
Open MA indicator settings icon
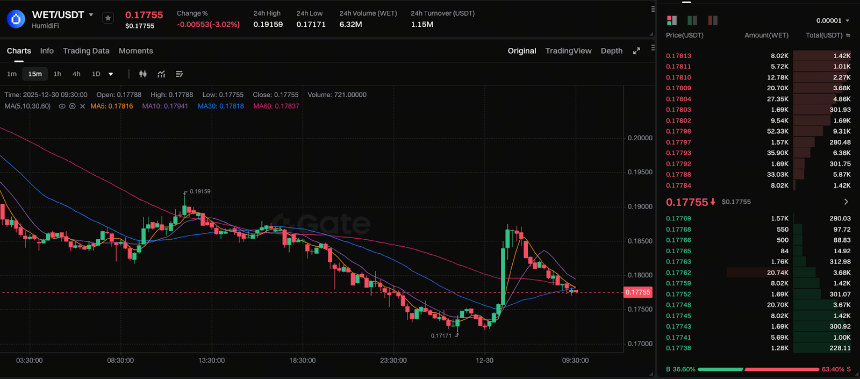pyautogui.click(x=72, y=106)
